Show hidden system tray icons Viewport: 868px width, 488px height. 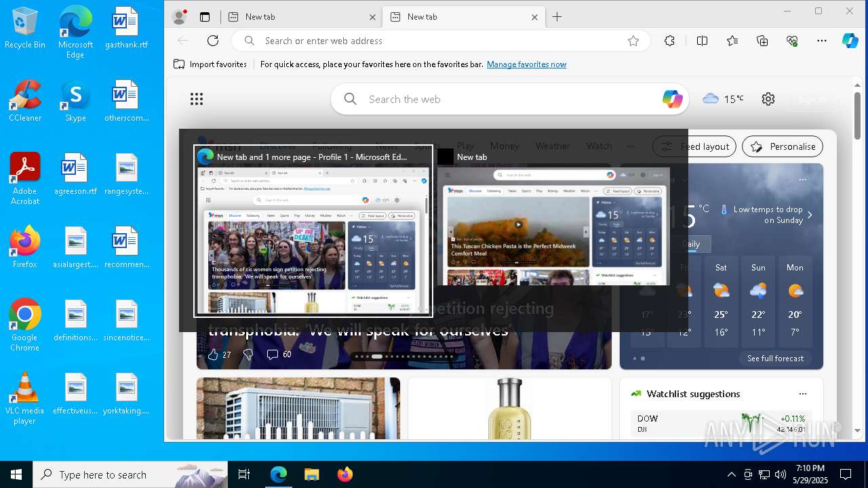point(731,474)
